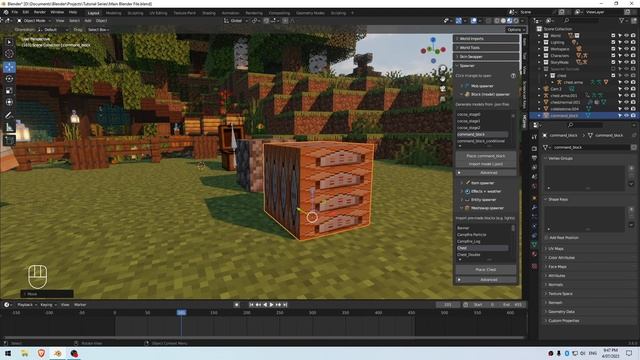The image size is (640, 360).
Task: Hide the Lighting collection via eye icon
Action: click(626, 42)
